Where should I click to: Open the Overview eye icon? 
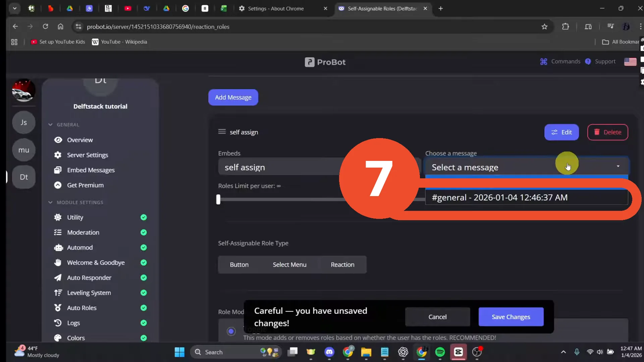click(58, 140)
